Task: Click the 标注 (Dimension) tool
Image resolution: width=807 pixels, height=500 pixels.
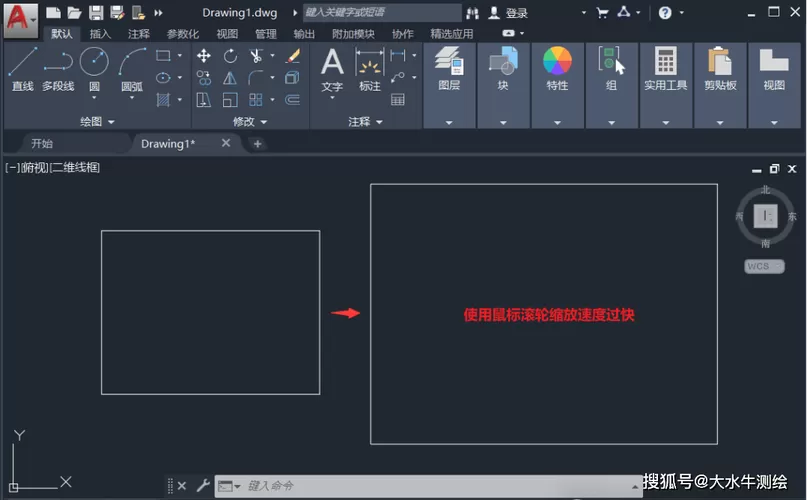Action: 370,71
